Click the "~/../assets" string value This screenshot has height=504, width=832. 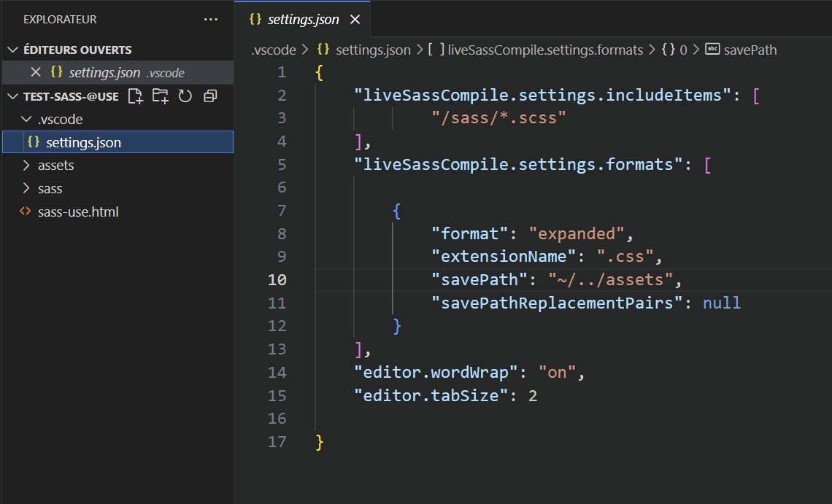click(x=610, y=279)
